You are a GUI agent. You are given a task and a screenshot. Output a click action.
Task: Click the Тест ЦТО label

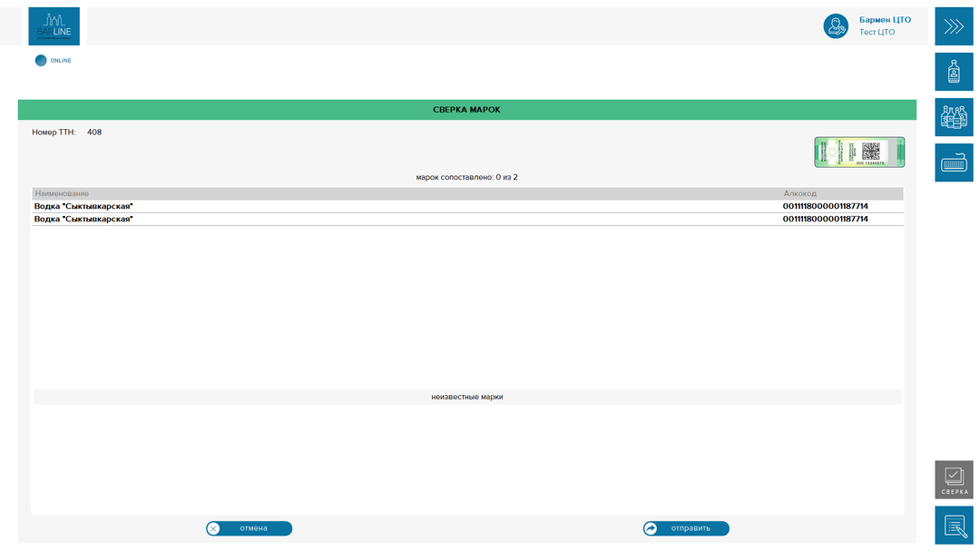click(x=877, y=32)
